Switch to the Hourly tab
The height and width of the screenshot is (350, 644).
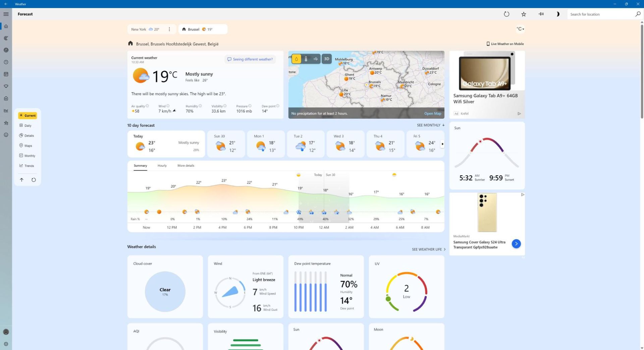pyautogui.click(x=162, y=166)
